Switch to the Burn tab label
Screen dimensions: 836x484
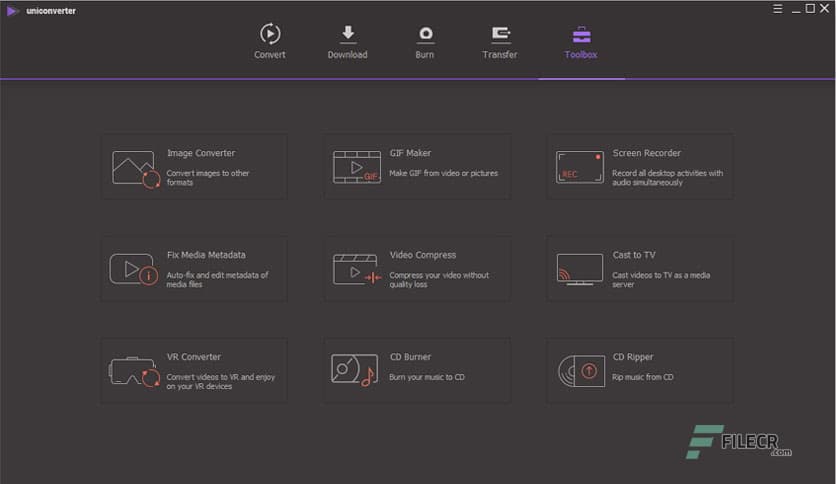coord(425,54)
